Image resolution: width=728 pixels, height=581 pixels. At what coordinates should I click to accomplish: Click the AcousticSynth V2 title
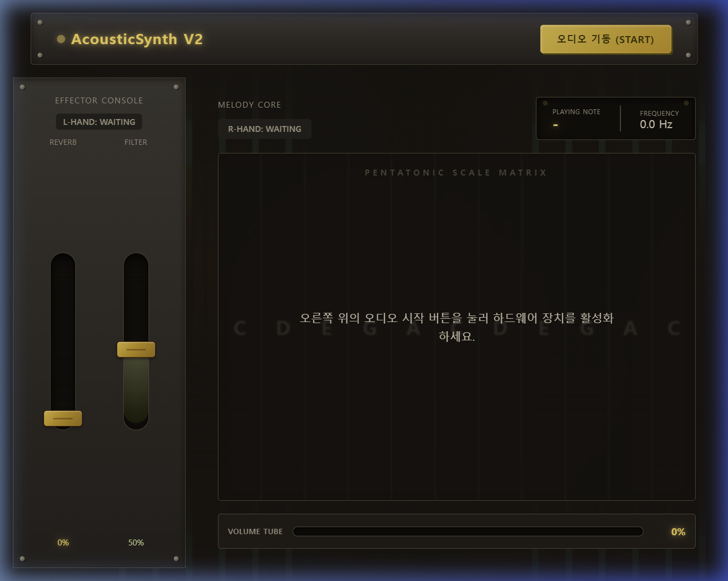[x=137, y=39]
